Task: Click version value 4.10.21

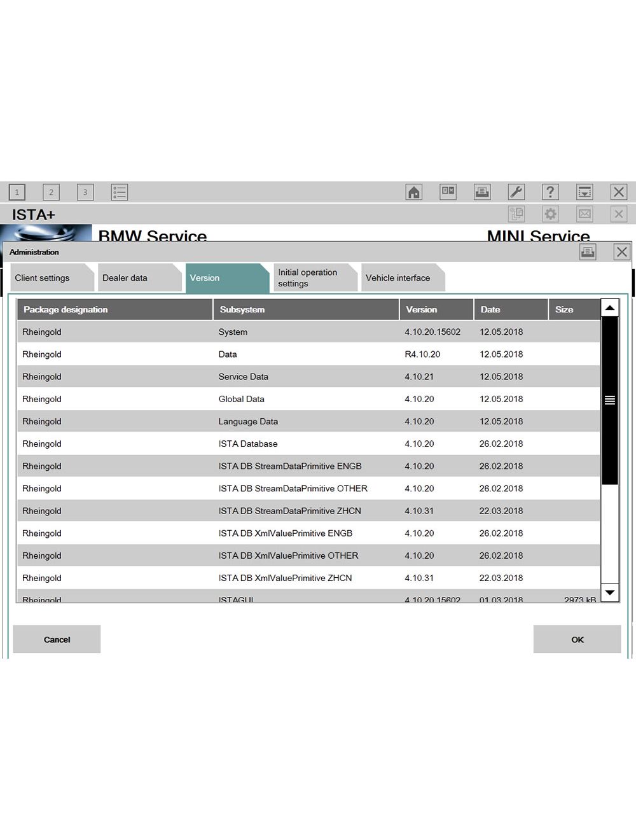Action: pyautogui.click(x=419, y=377)
